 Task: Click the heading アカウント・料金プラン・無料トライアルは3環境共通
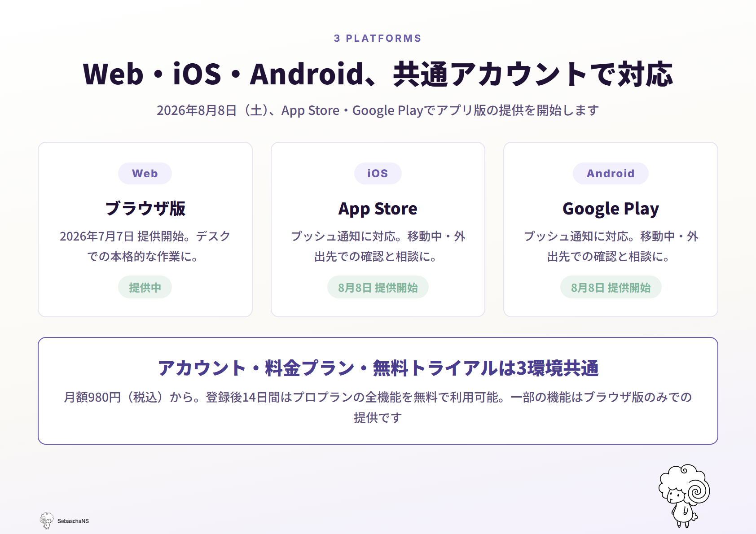pyautogui.click(x=378, y=368)
